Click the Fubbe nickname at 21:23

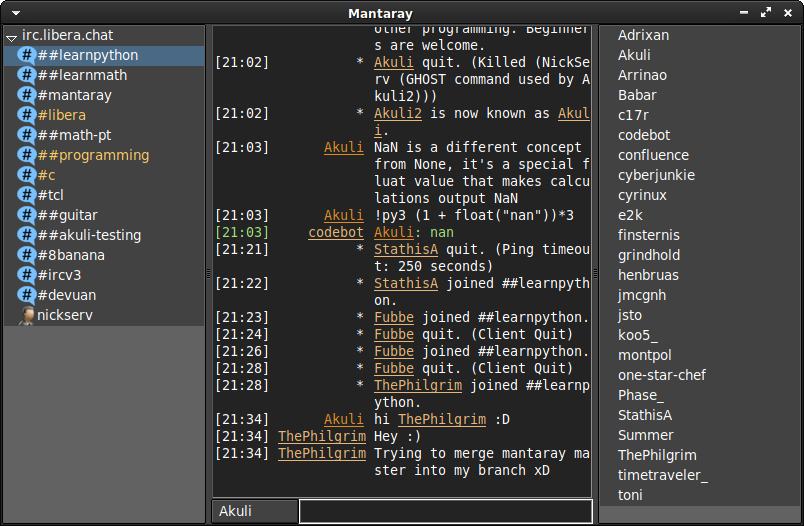[393, 317]
